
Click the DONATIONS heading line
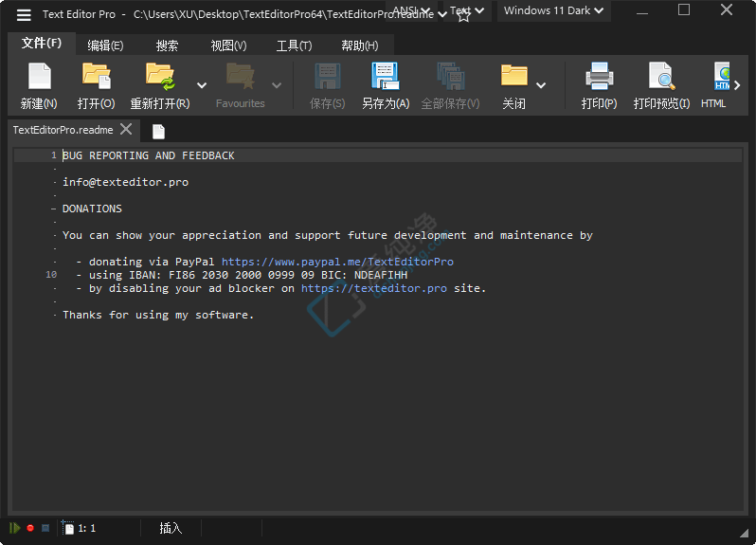pos(92,209)
